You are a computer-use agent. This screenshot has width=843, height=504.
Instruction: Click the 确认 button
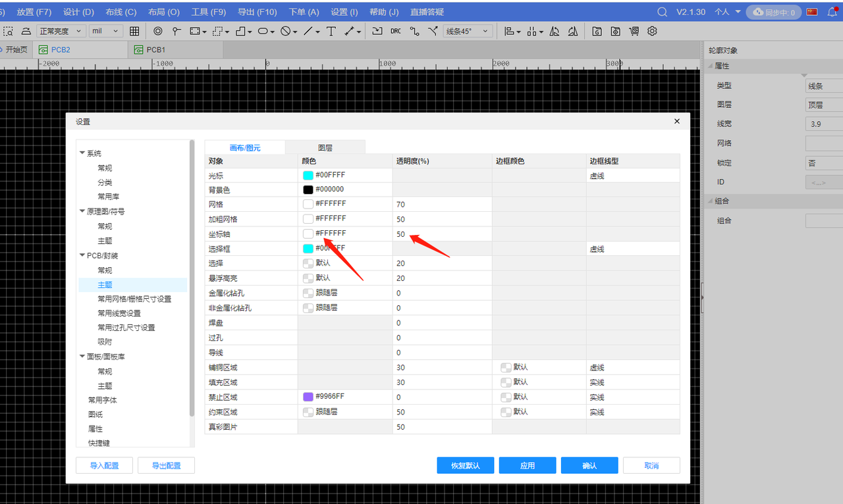tap(589, 465)
